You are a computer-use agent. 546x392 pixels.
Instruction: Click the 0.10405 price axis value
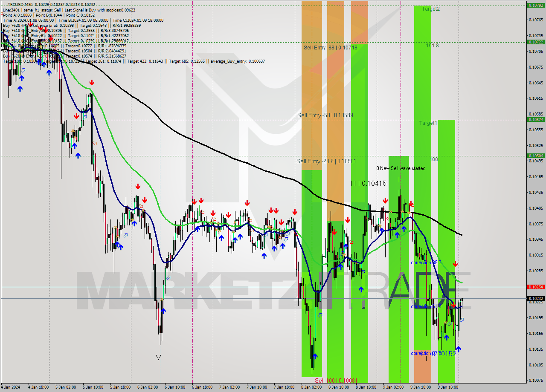[536, 208]
